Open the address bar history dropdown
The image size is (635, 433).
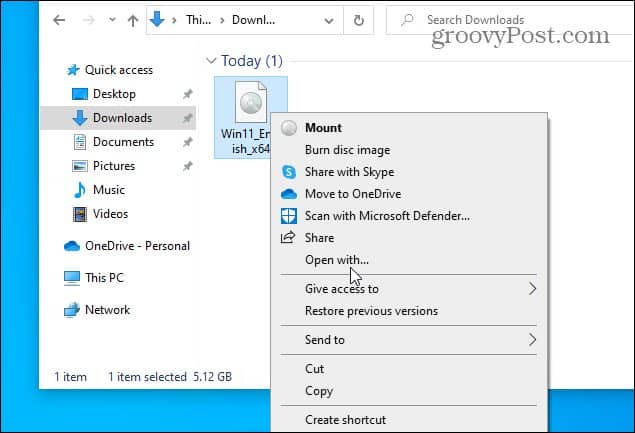point(331,20)
